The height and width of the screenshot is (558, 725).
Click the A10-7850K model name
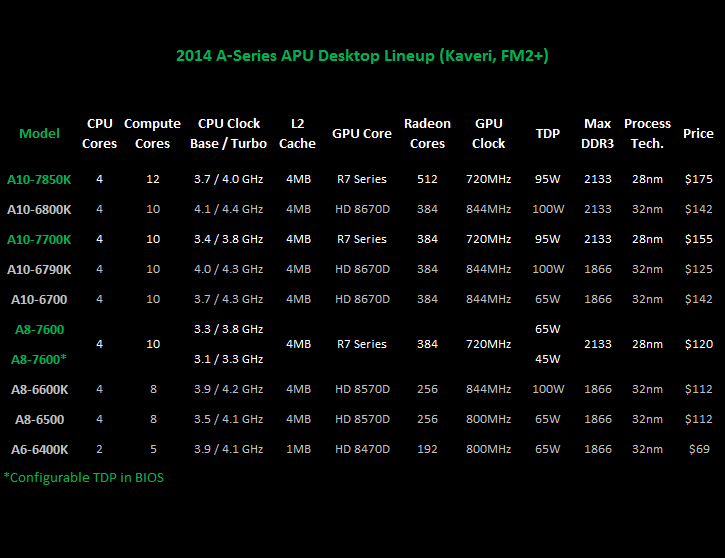(39, 180)
